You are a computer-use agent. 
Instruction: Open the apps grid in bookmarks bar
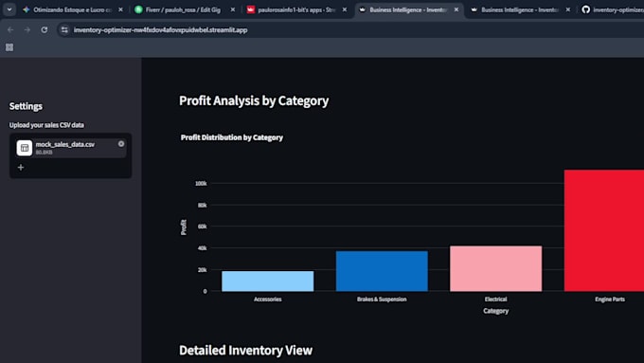click(x=9, y=47)
